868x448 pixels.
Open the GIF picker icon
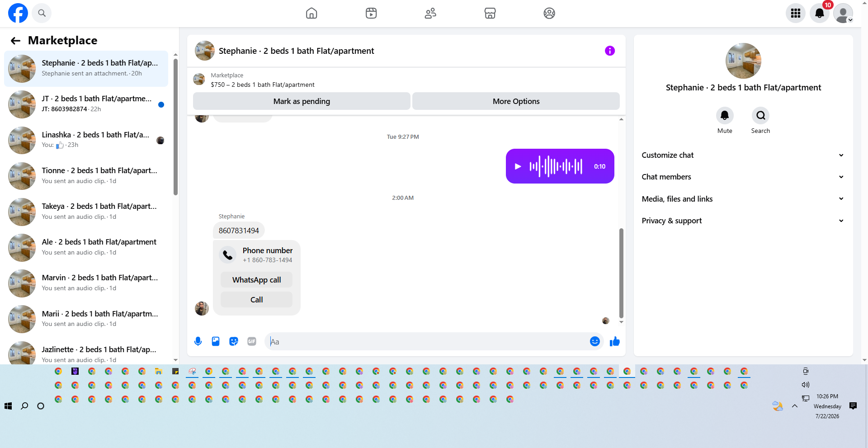click(x=252, y=341)
